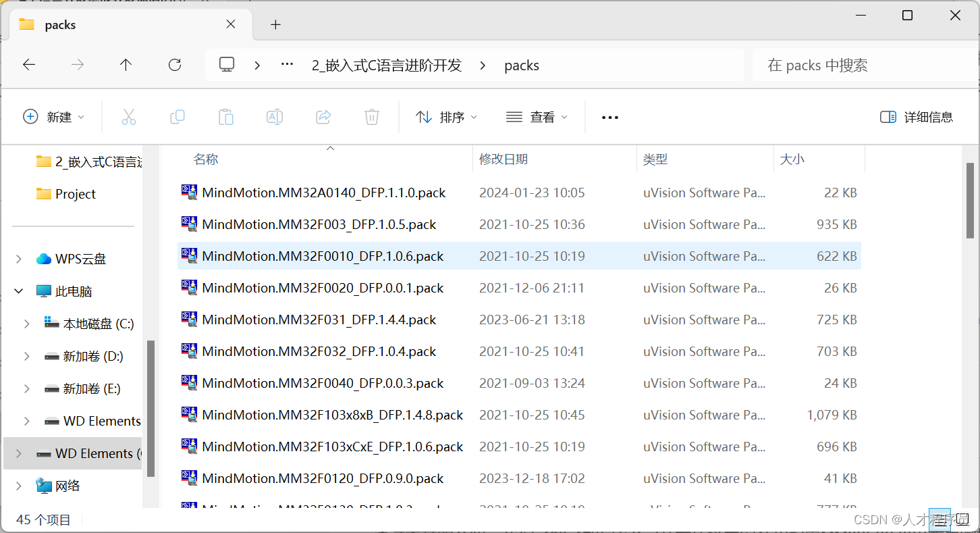Click the 2023-12-18 17:02 date cell

pos(532,478)
